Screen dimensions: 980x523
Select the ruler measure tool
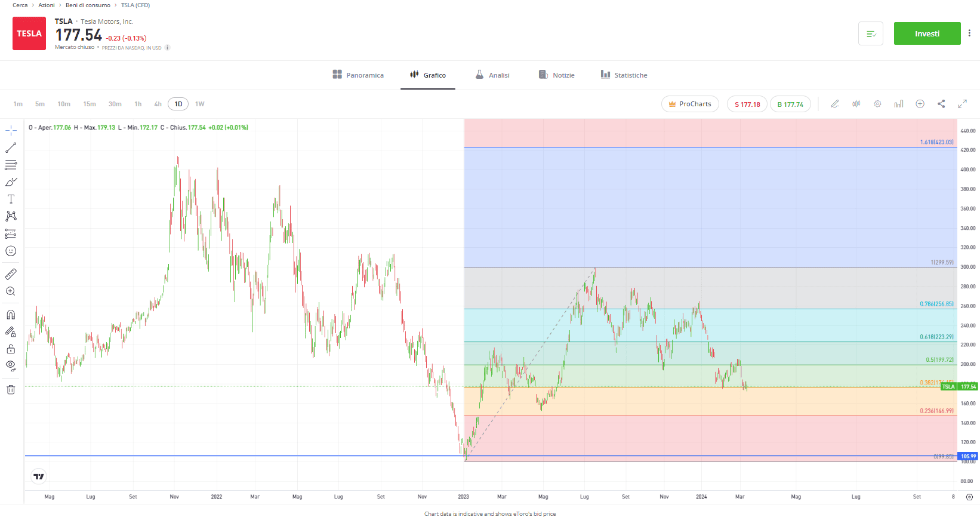click(11, 274)
